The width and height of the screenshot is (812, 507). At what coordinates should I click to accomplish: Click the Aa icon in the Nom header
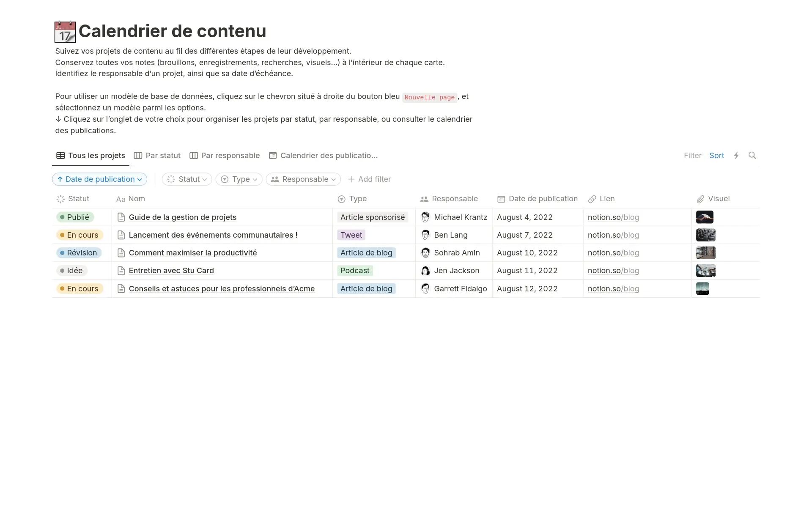120,199
